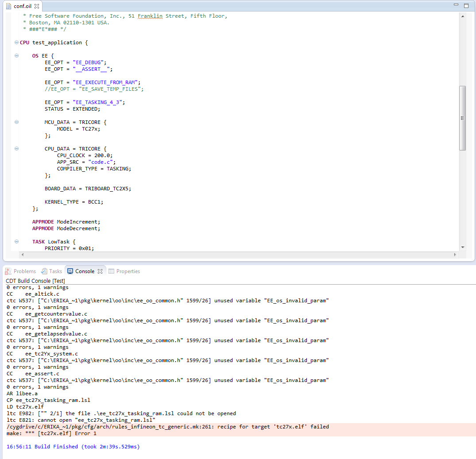Open the Tasks tab
The height and width of the screenshot is (459, 476).
tap(52, 271)
